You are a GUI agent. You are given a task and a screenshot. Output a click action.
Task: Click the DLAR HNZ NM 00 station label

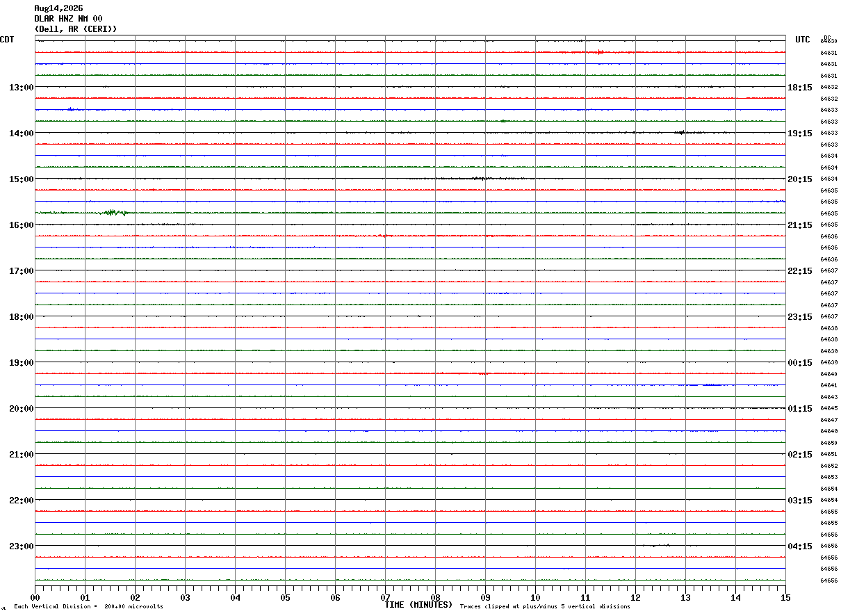(68, 19)
